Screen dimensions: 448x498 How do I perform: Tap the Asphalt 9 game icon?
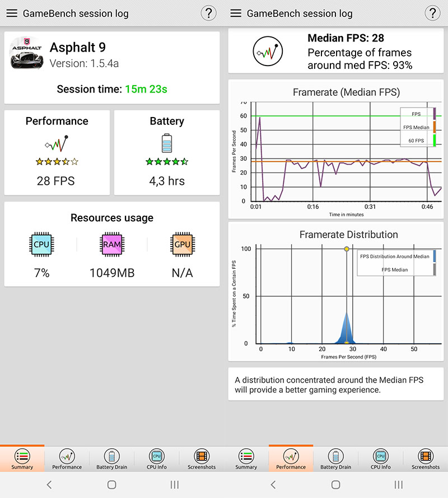pyautogui.click(x=27, y=53)
